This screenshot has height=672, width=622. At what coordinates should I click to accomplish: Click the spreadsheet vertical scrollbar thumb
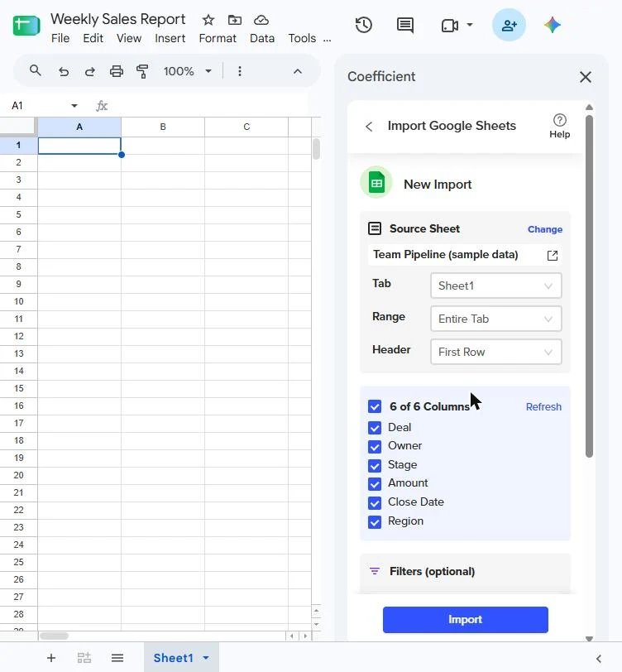coord(316,149)
